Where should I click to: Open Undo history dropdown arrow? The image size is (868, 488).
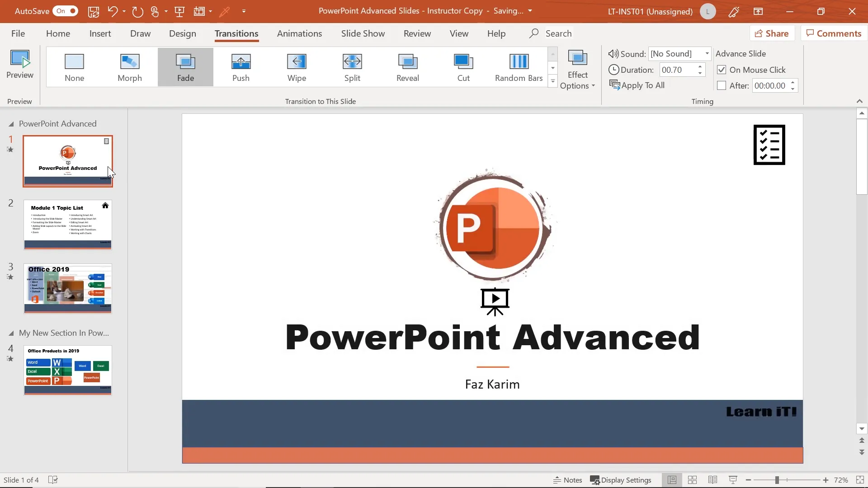pos(124,11)
